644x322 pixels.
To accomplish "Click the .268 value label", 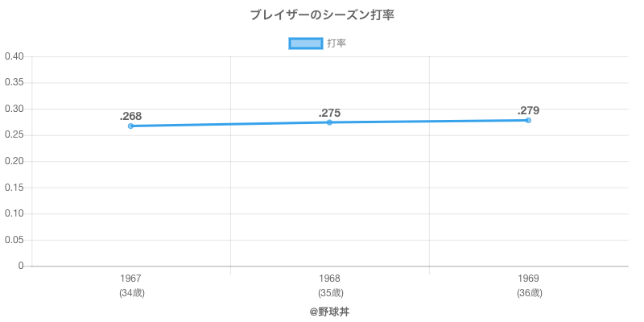I will 130,116.
